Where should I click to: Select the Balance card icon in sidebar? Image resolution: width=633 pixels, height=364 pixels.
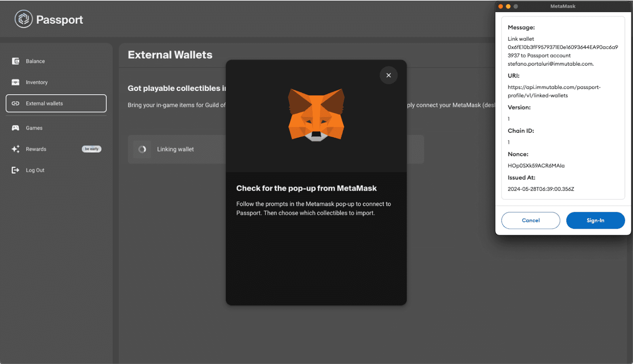15,61
